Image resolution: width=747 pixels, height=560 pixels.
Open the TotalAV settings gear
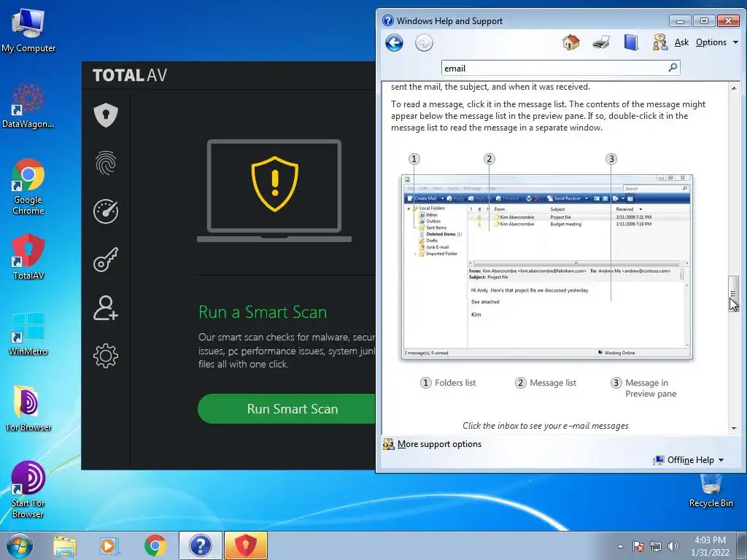[x=106, y=356]
